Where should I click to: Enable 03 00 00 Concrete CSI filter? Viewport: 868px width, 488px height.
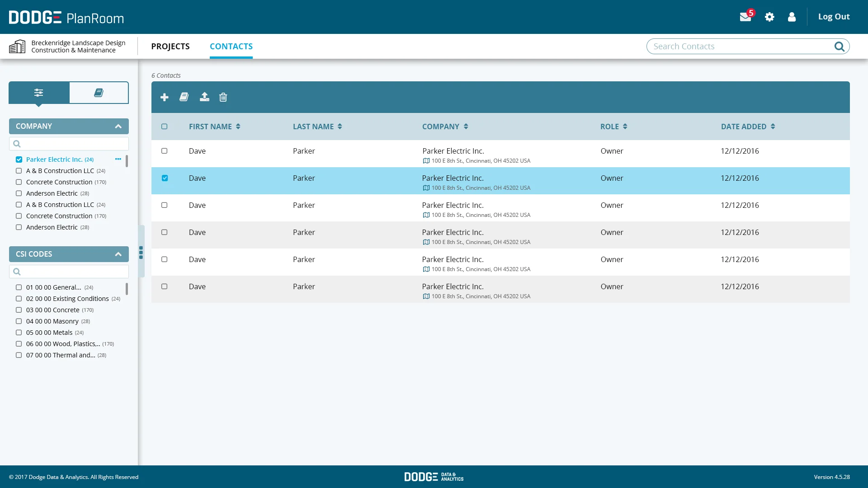click(19, 310)
